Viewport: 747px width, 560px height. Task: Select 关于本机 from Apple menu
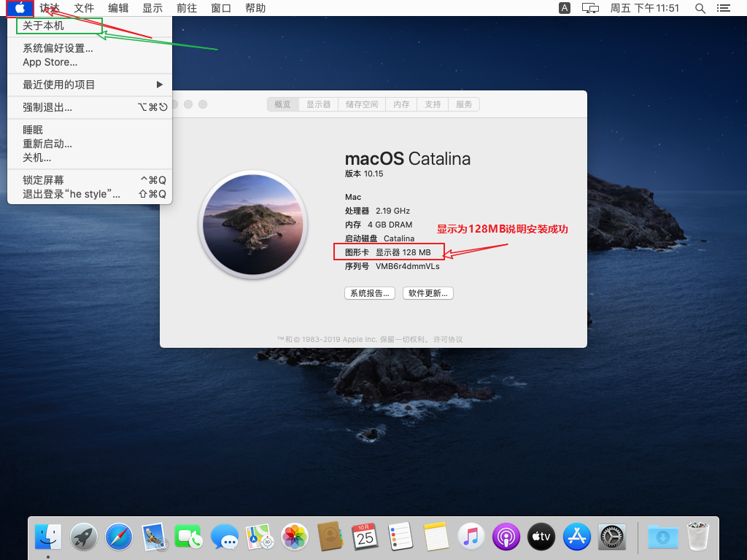[x=90, y=26]
